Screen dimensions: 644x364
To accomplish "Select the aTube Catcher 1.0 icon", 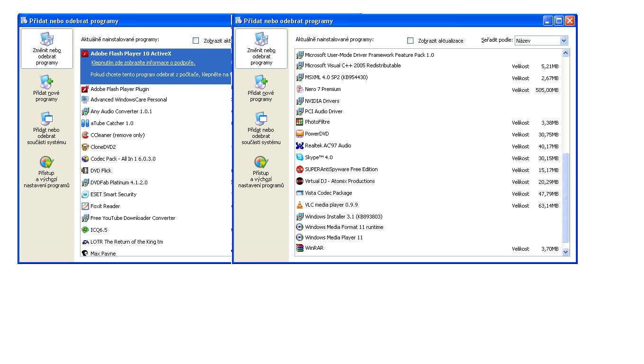I will (85, 123).
